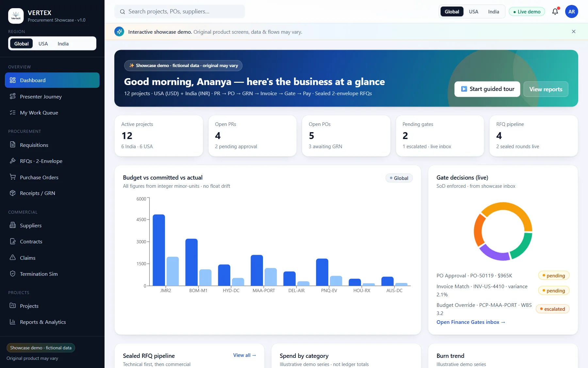Viewport: 588px width, 368px height.
Task: Focus the search projects, POs, suppliers field
Action: pos(180,11)
